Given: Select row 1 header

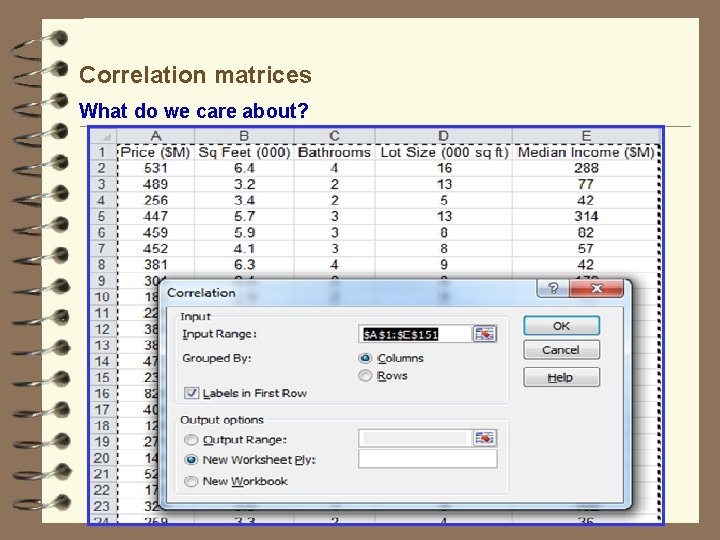Looking at the screenshot, I should coord(102,152).
